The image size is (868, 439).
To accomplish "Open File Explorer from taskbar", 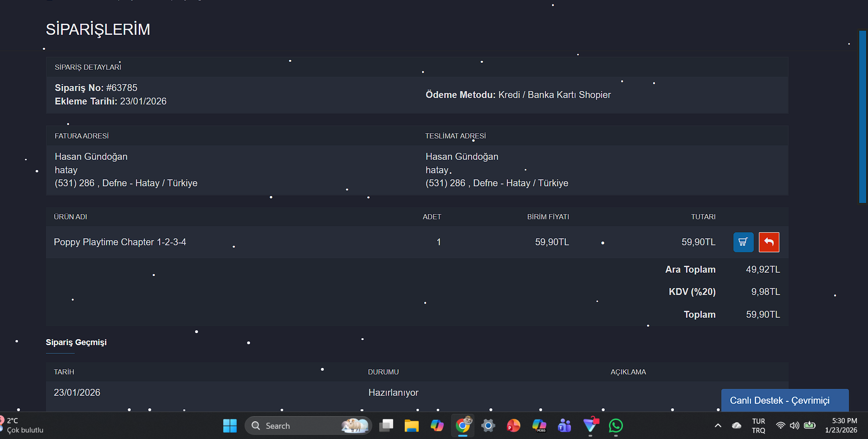I will [x=412, y=426].
